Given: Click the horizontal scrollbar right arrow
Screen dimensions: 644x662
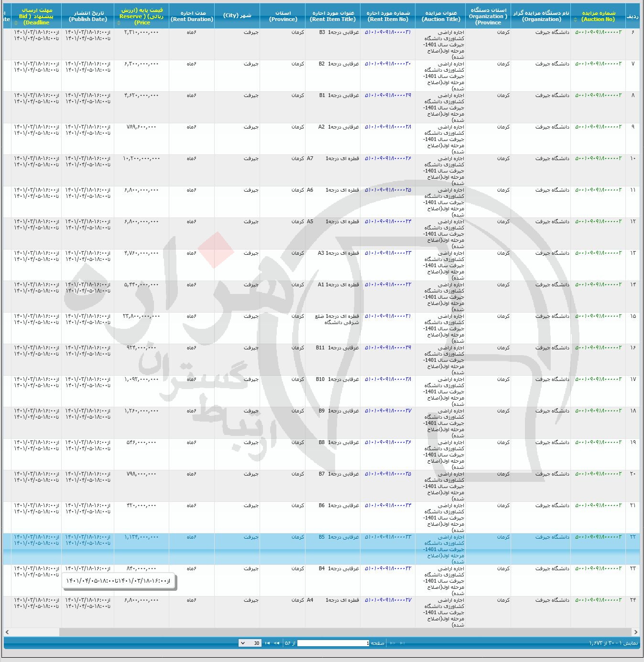Looking at the screenshot, I should click(x=635, y=632).
